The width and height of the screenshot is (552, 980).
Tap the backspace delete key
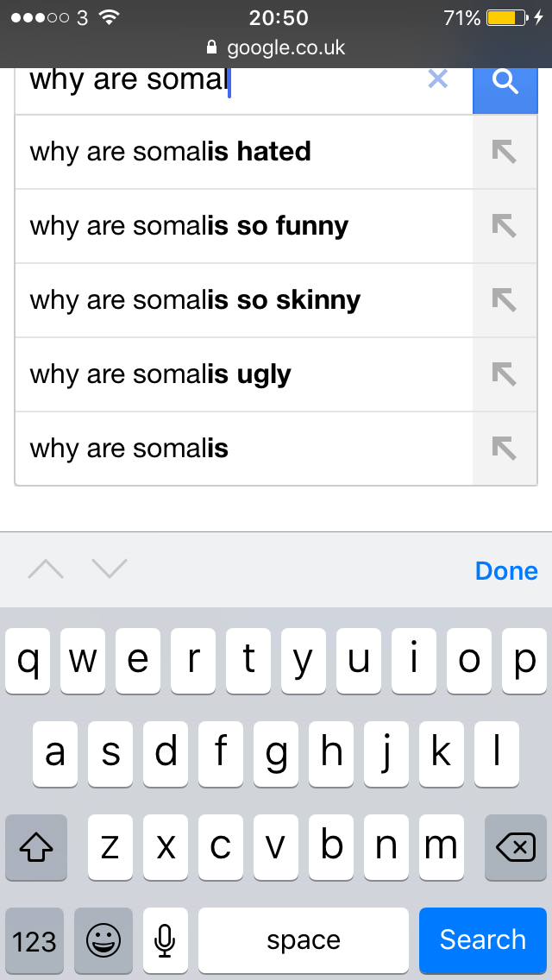point(516,847)
